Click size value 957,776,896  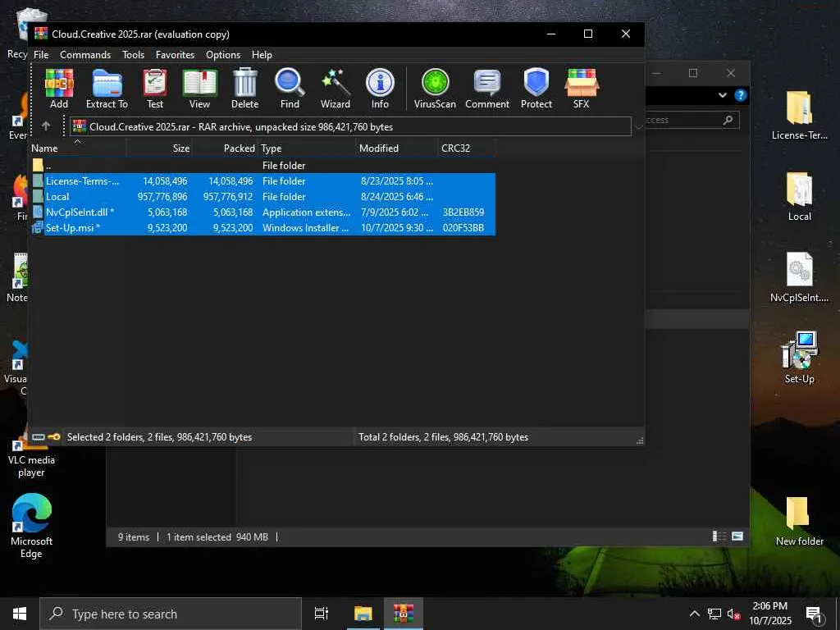coord(162,197)
